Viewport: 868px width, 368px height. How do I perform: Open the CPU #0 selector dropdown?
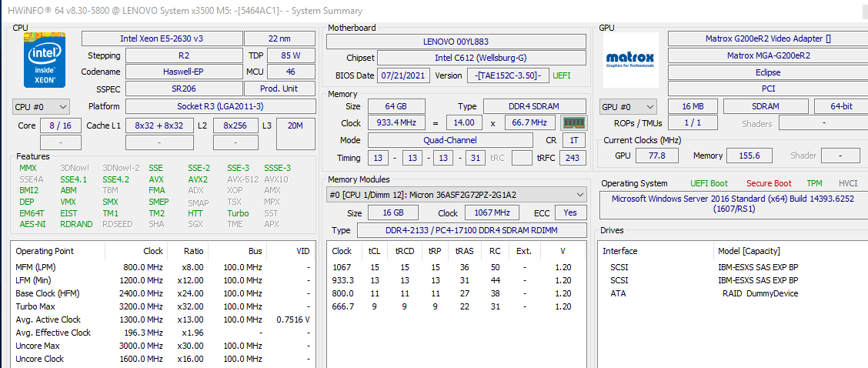(41, 106)
